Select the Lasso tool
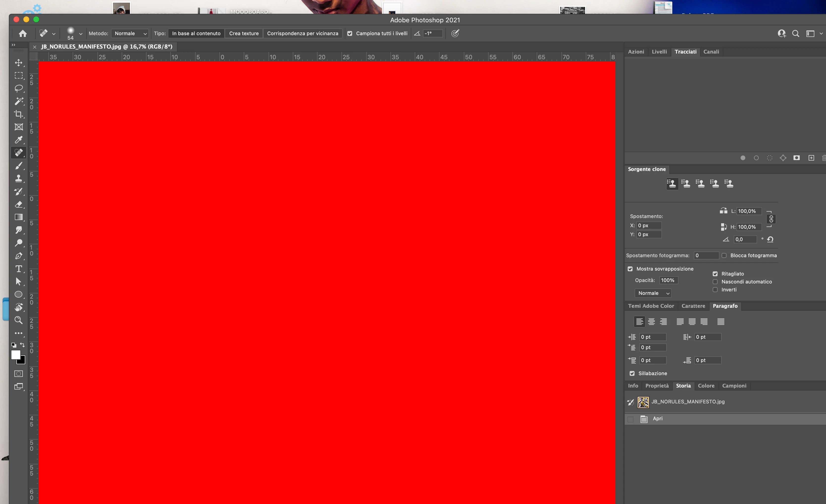Screen dimensions: 826x504 pos(19,88)
